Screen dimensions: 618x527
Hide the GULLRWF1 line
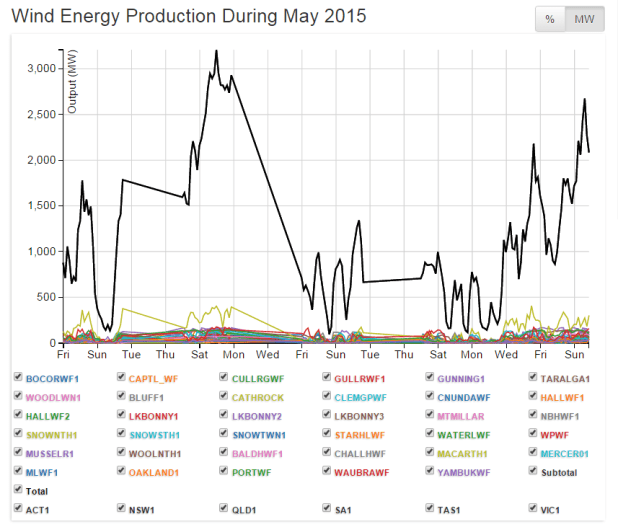pyautogui.click(x=326, y=378)
